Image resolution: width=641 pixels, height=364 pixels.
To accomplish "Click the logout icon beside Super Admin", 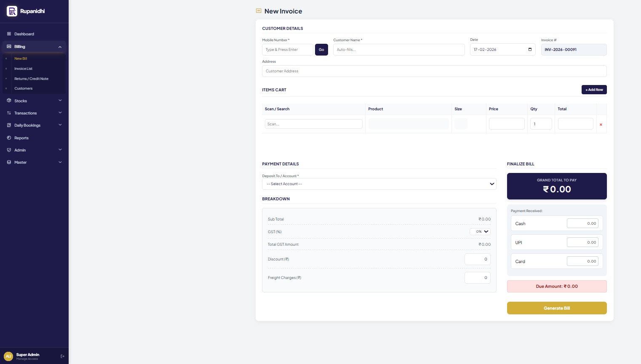I will [62, 356].
